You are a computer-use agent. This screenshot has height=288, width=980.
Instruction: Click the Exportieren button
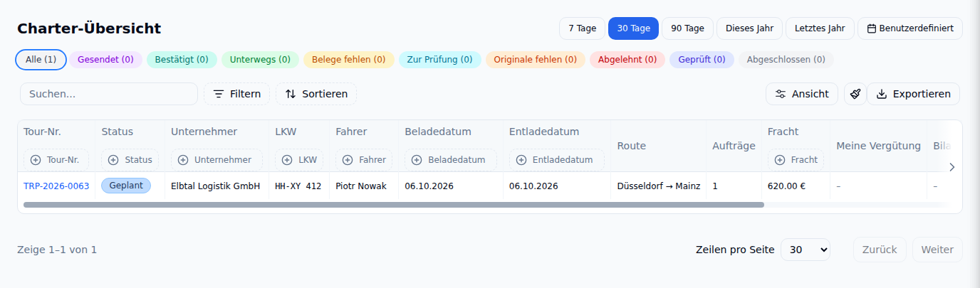(913, 94)
